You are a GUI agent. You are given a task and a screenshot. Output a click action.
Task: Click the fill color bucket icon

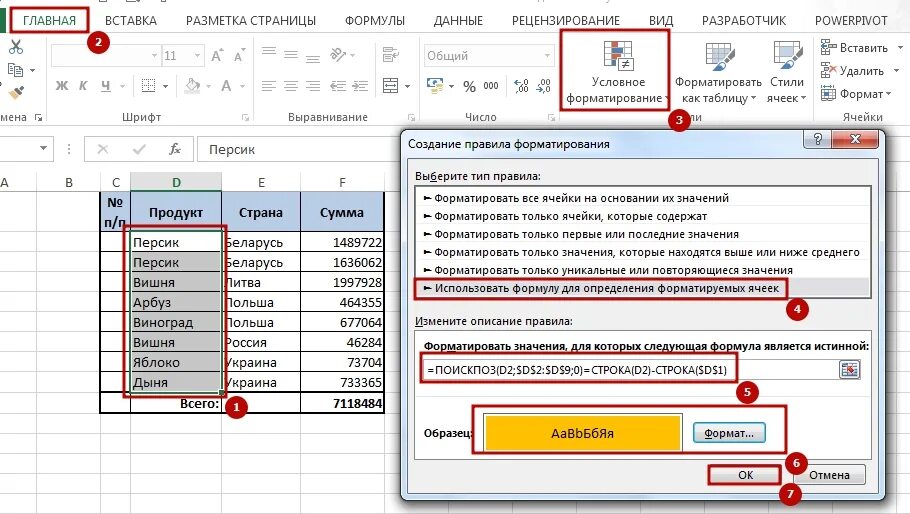pos(192,86)
